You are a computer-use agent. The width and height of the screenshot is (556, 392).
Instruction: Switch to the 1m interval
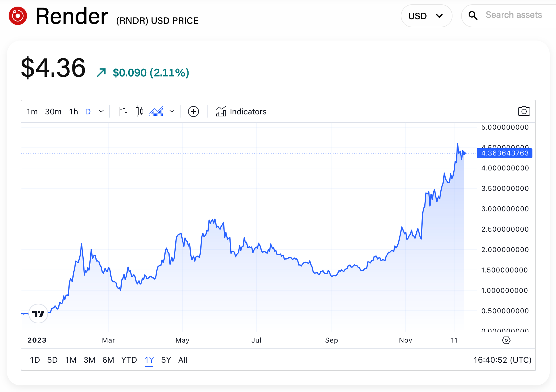[x=32, y=112]
